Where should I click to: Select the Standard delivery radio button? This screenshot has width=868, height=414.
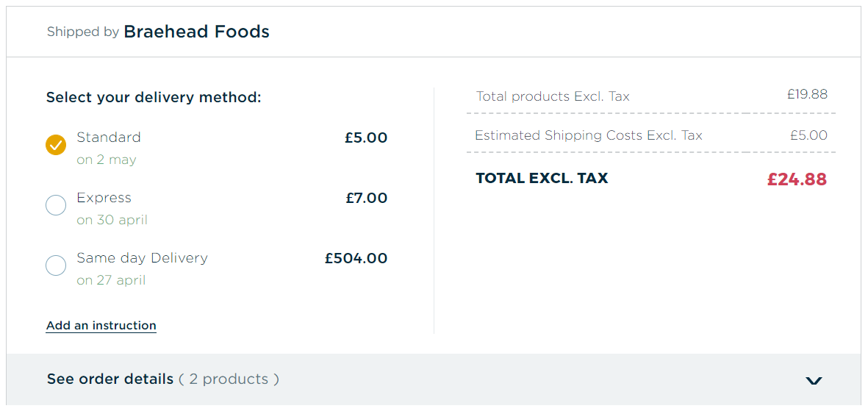pyautogui.click(x=56, y=145)
